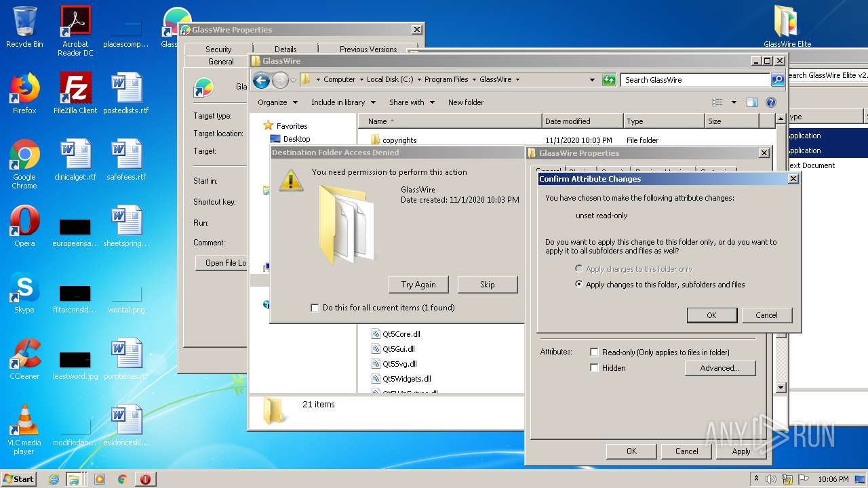
Task: Expand 'Include in library' dropdown
Action: click(343, 102)
